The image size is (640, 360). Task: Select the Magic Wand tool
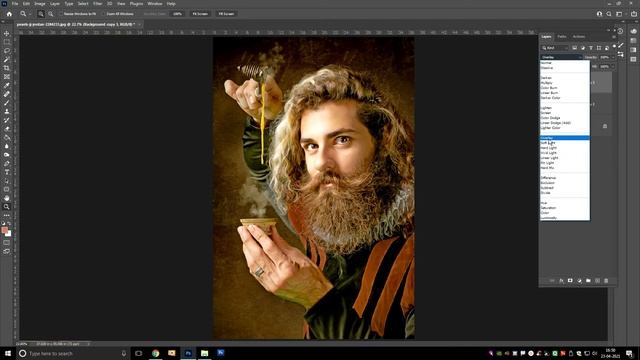(7, 59)
